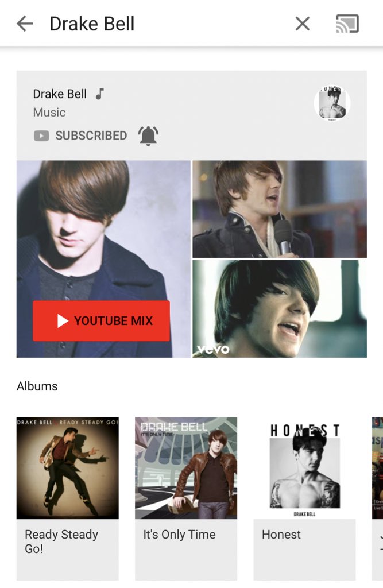Open the It's Only Time album cover
383x588 pixels.
(186, 468)
